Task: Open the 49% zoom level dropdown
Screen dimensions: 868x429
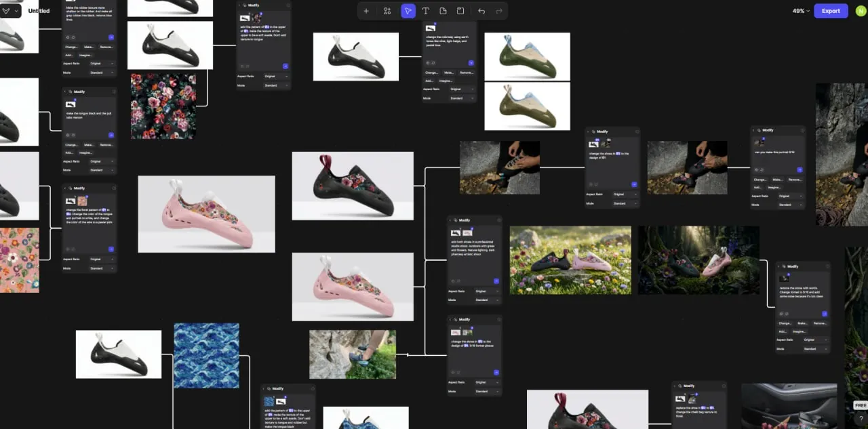Action: coord(801,11)
